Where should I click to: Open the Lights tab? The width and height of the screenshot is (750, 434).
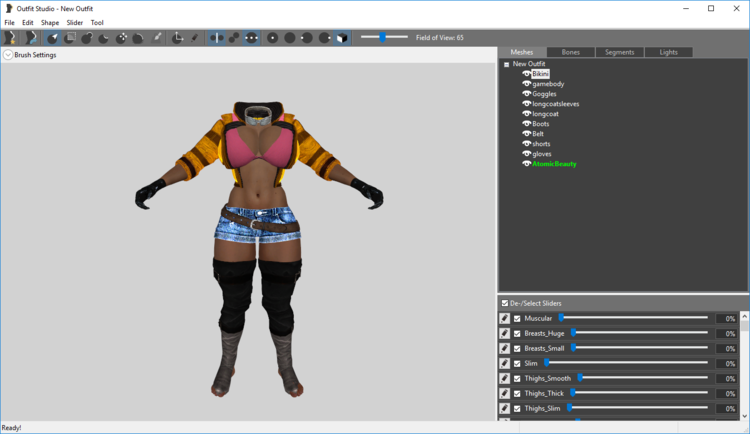[668, 52]
